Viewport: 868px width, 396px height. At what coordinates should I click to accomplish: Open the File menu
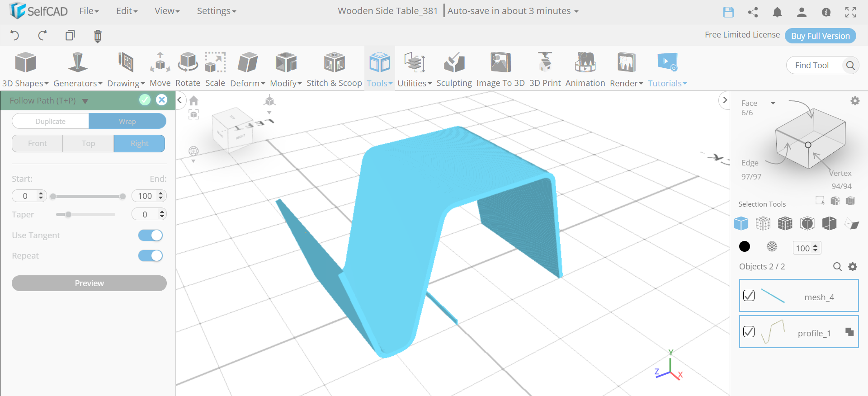[x=89, y=11]
